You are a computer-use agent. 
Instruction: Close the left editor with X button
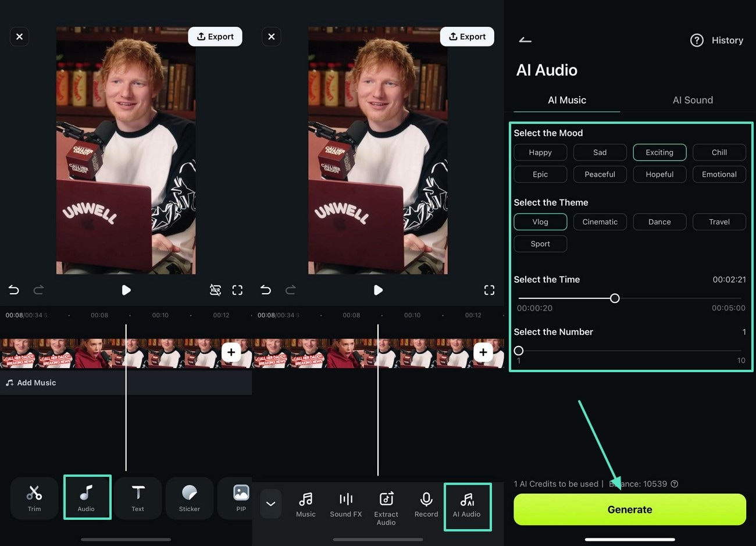(20, 37)
